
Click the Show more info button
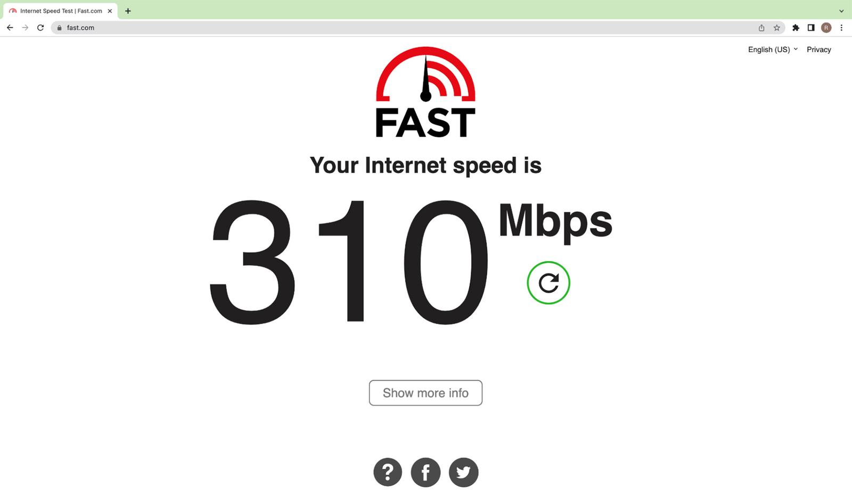(425, 393)
